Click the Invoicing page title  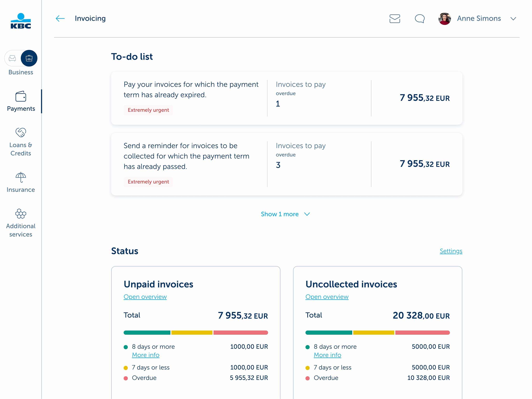(x=90, y=19)
